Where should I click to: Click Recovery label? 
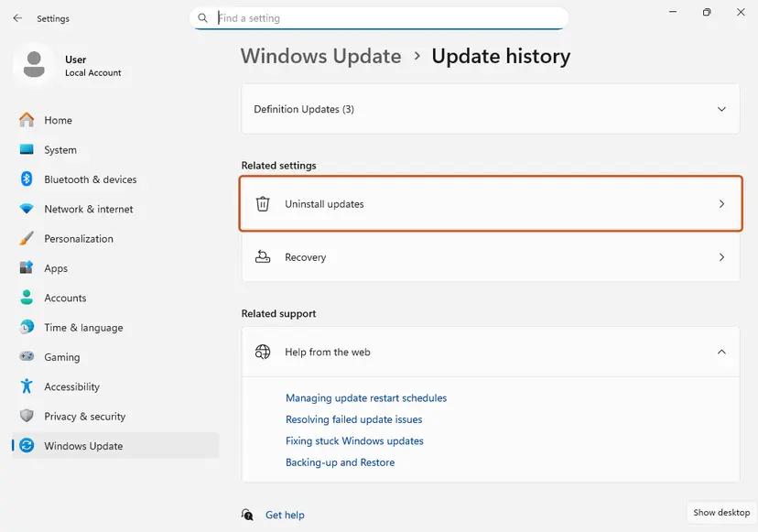tap(305, 257)
